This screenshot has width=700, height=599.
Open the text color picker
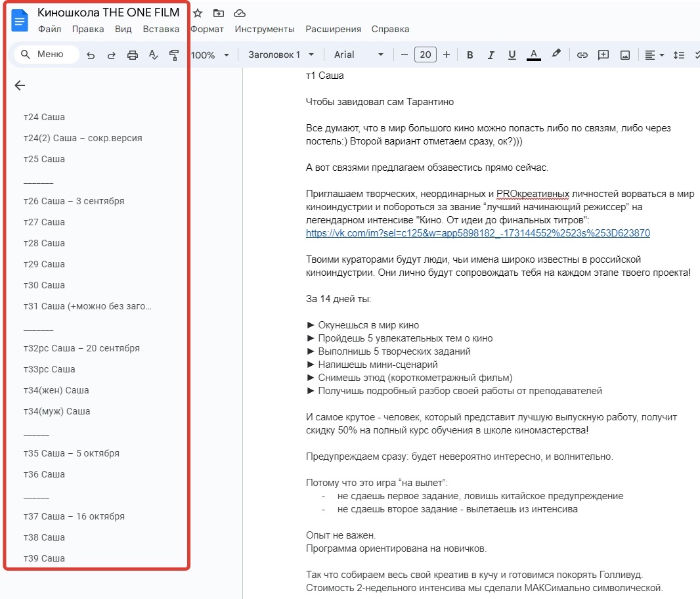coord(533,55)
